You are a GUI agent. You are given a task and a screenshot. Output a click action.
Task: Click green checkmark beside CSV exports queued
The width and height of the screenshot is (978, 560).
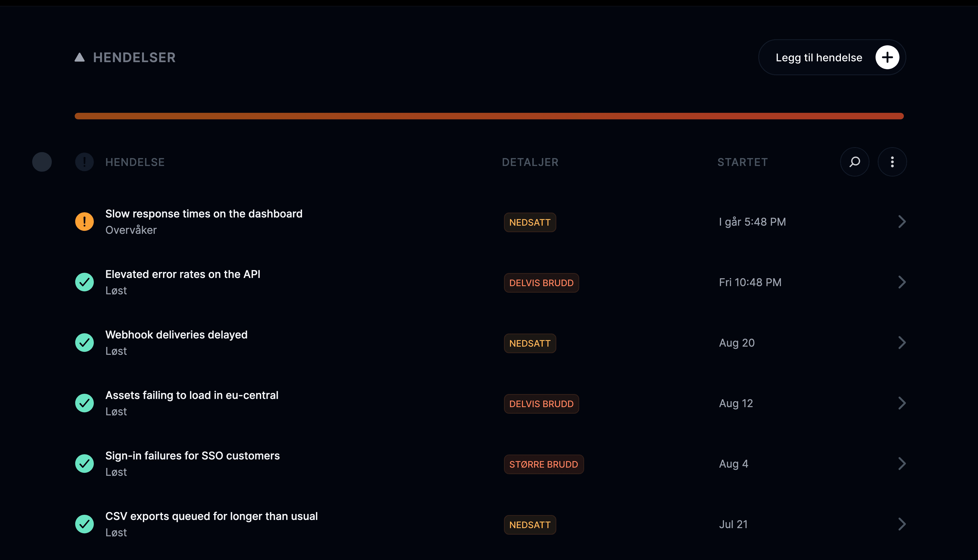point(84,524)
